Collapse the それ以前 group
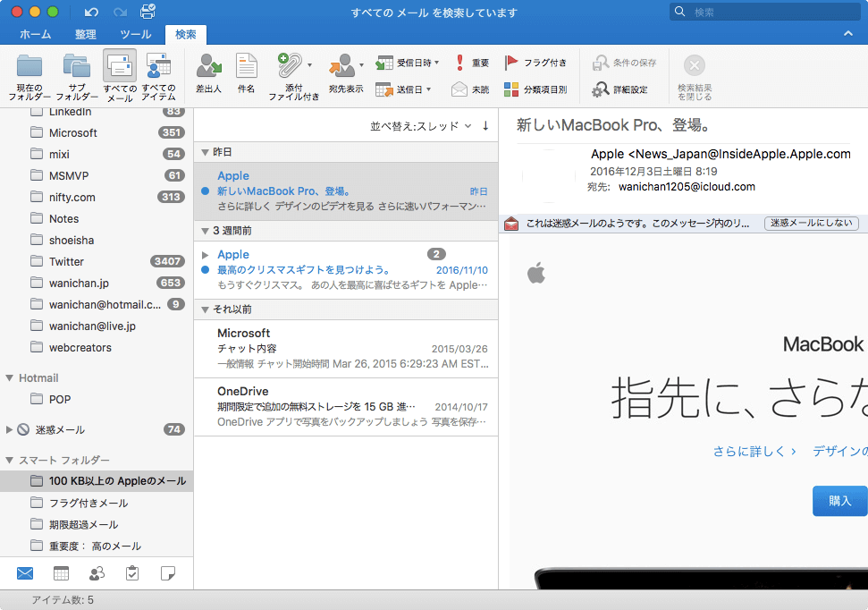The width and height of the screenshot is (868, 610). click(x=205, y=309)
